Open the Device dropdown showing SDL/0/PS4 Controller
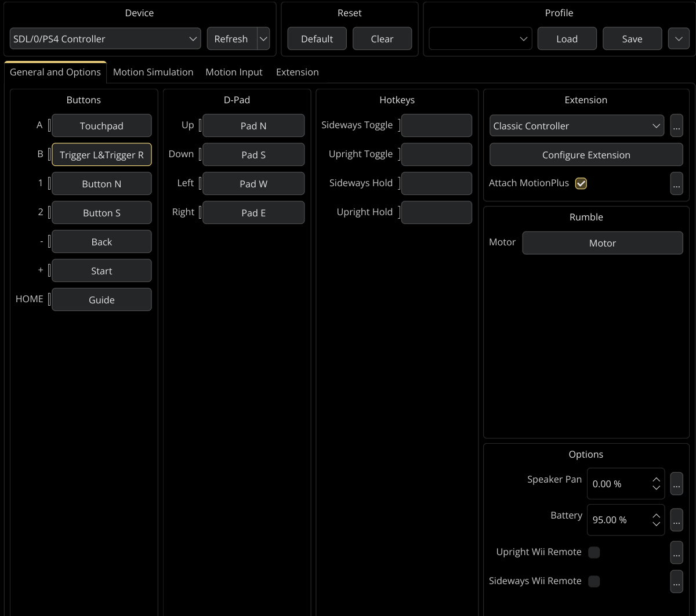Viewport: 696px width, 616px height. coord(106,39)
